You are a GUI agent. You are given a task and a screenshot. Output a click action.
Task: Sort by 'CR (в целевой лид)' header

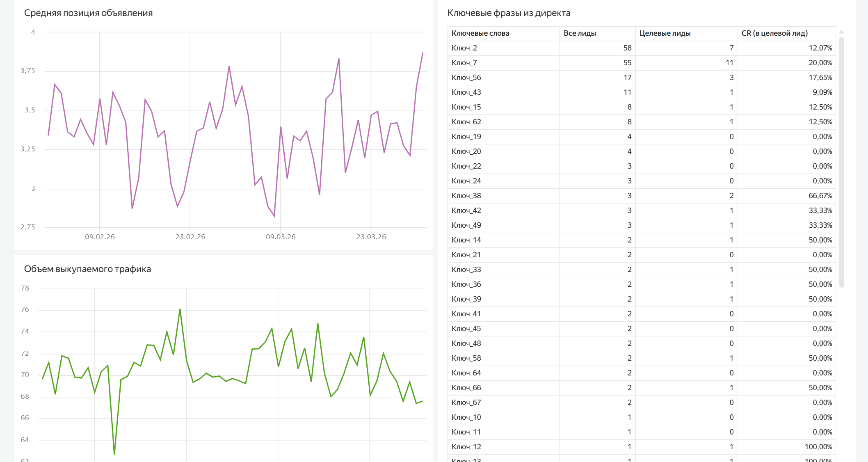pos(774,33)
